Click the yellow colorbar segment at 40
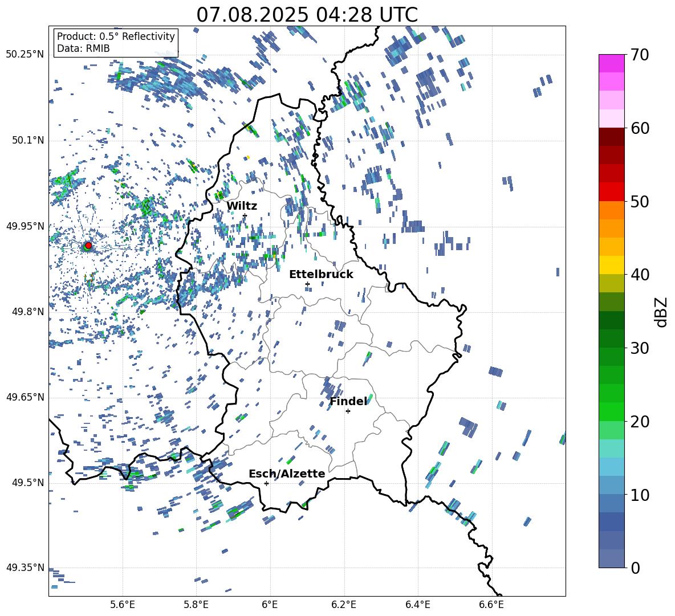Viewport: 675px width, 616px height. click(612, 265)
